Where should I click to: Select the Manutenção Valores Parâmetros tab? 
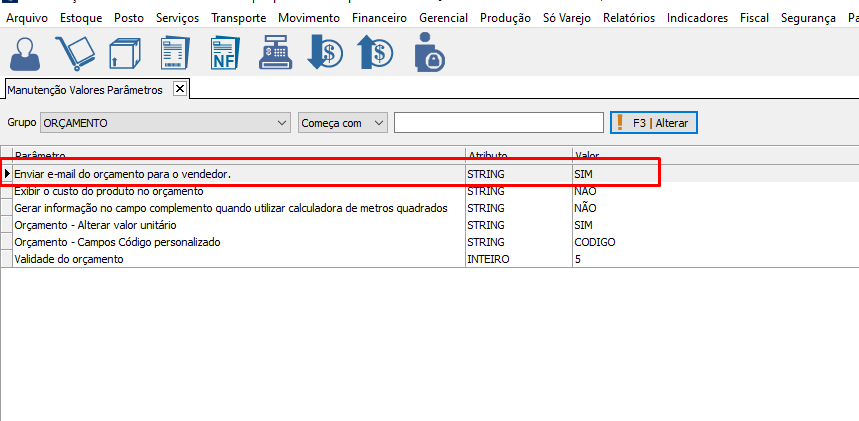click(84, 90)
